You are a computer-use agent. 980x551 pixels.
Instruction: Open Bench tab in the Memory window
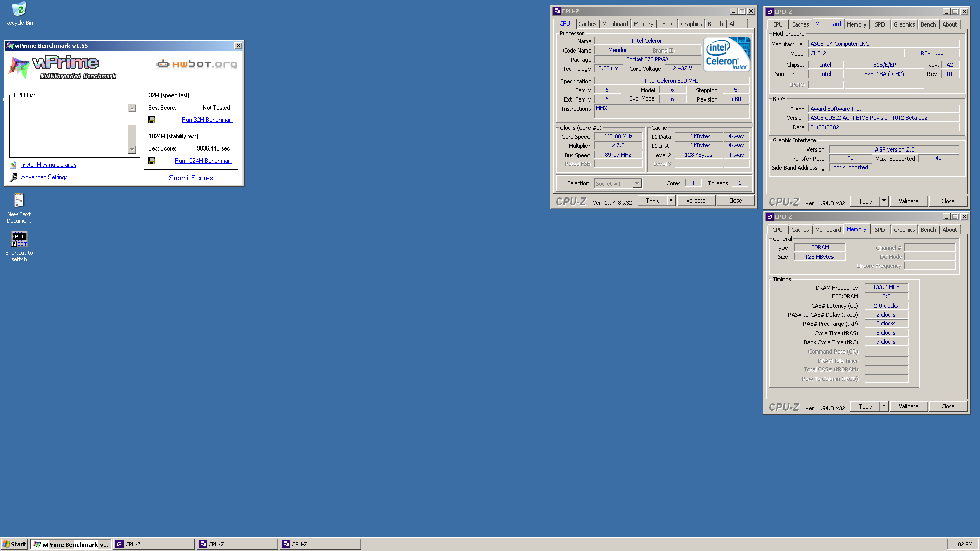tap(928, 230)
